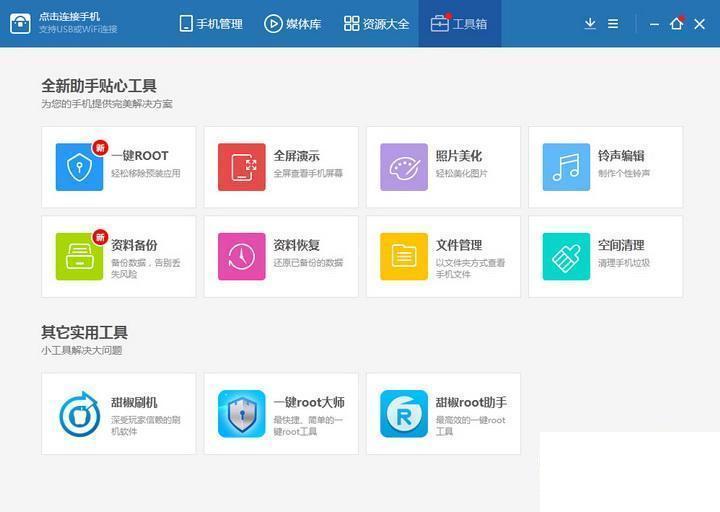
Task: Click the 支持USB或WiFi连接 subtitle
Action: 78,29
